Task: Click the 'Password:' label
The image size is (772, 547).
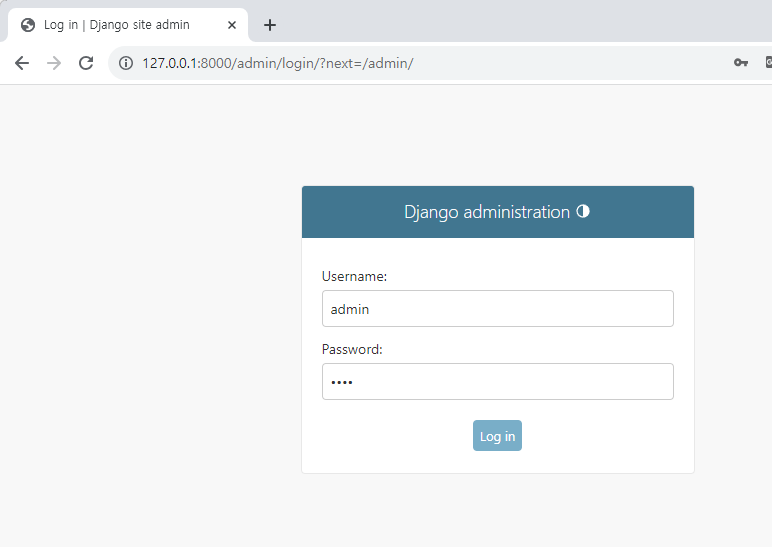Action: coord(352,349)
